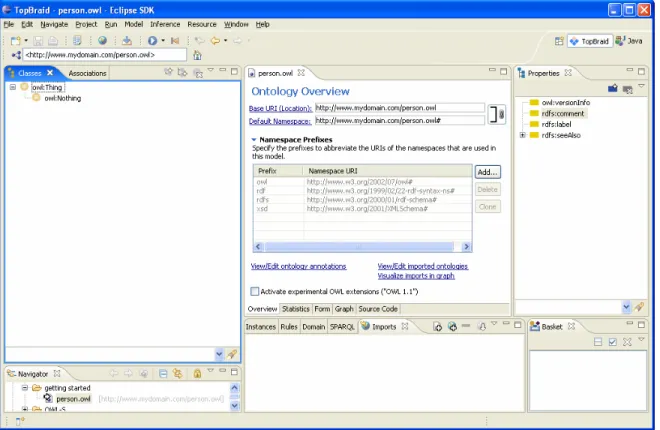Expand the rdfs:seeAlso property node
The image size is (660, 430).
click(x=522, y=135)
